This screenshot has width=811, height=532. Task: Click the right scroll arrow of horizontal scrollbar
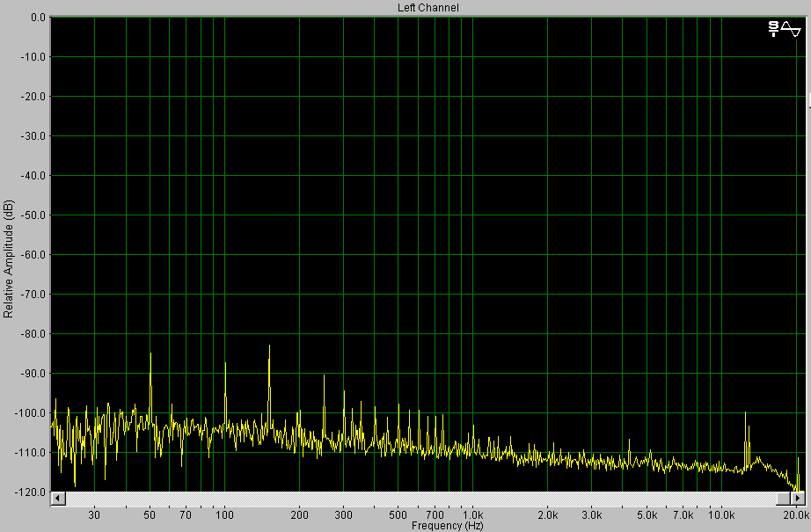[799, 499]
